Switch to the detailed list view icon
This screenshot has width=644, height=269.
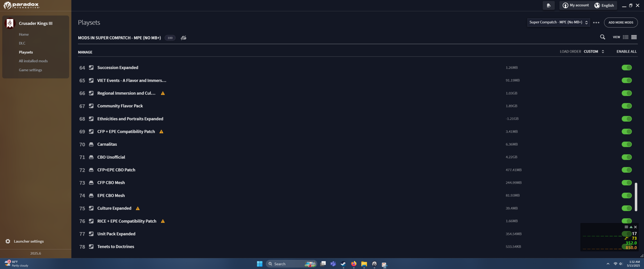(626, 37)
